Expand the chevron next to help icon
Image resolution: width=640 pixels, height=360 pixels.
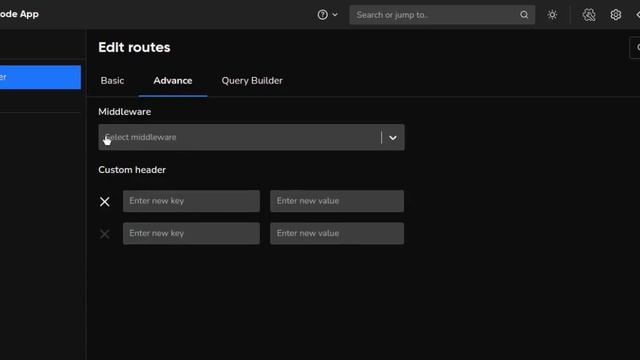[335, 15]
